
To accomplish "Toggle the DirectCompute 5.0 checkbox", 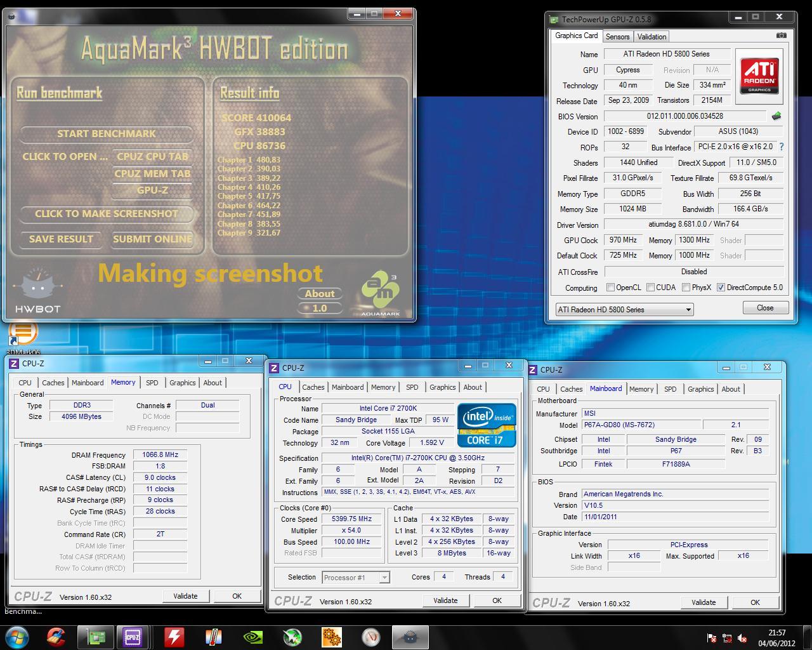I will click(x=721, y=287).
